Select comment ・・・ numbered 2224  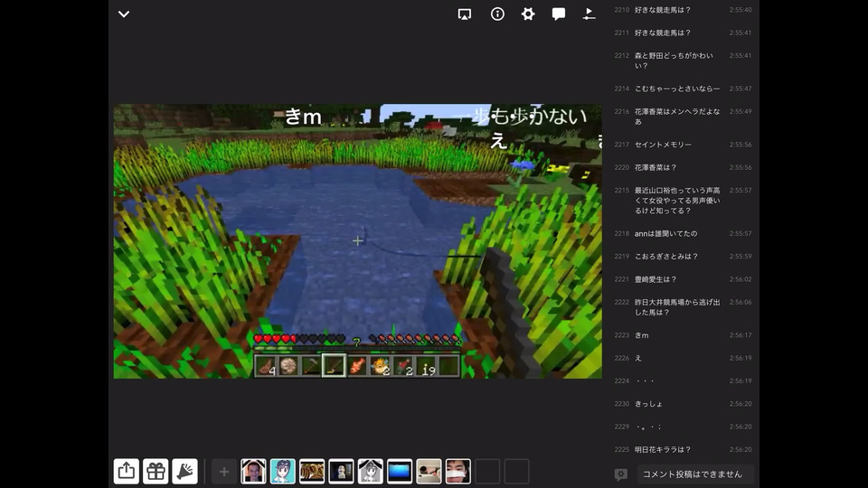tap(684, 380)
